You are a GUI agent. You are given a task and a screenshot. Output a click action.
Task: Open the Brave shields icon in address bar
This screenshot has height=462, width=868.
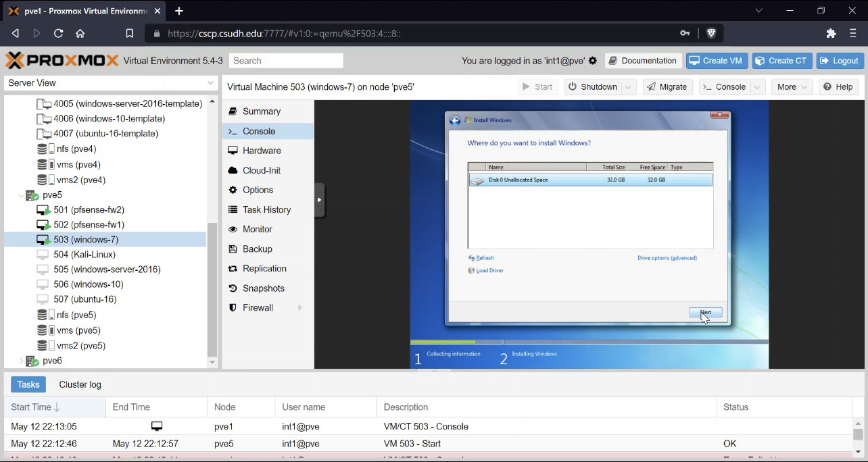pyautogui.click(x=711, y=33)
